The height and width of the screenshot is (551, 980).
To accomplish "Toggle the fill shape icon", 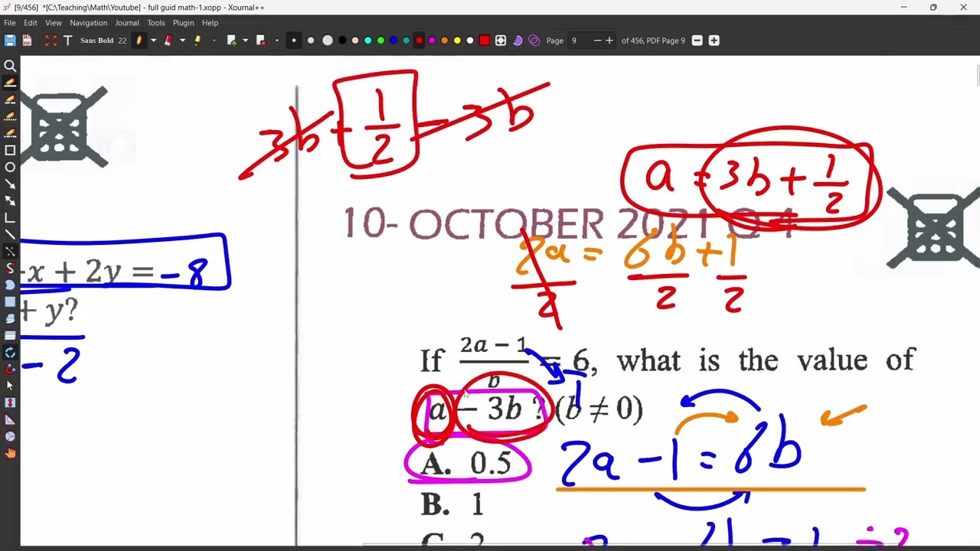I will coord(518,41).
